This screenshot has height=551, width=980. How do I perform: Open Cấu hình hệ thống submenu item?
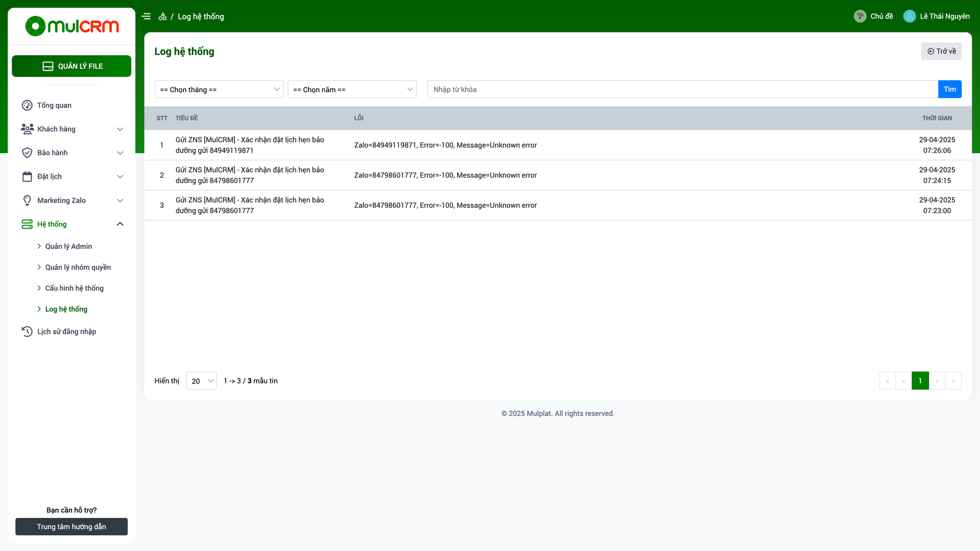74,288
